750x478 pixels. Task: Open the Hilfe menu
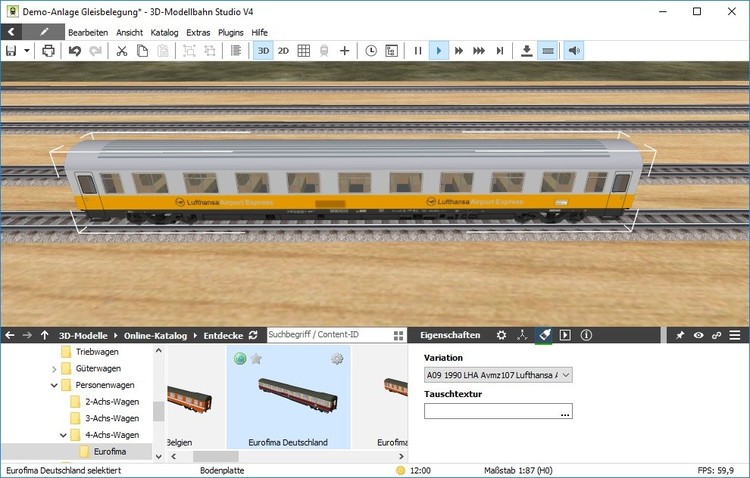(259, 33)
